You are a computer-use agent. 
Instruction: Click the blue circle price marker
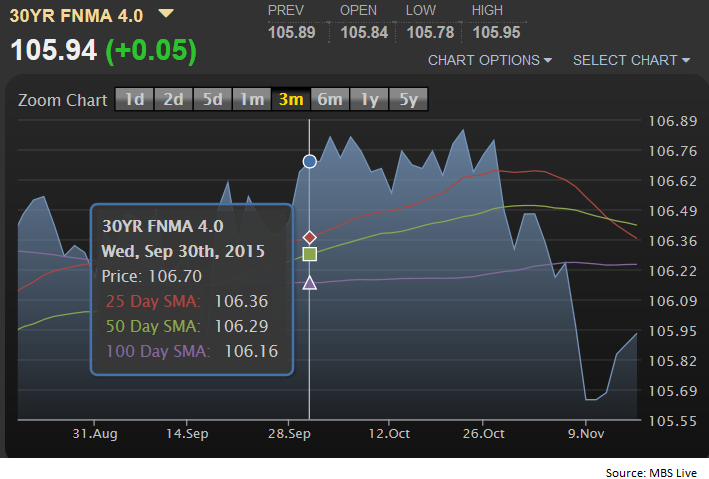pos(309,161)
